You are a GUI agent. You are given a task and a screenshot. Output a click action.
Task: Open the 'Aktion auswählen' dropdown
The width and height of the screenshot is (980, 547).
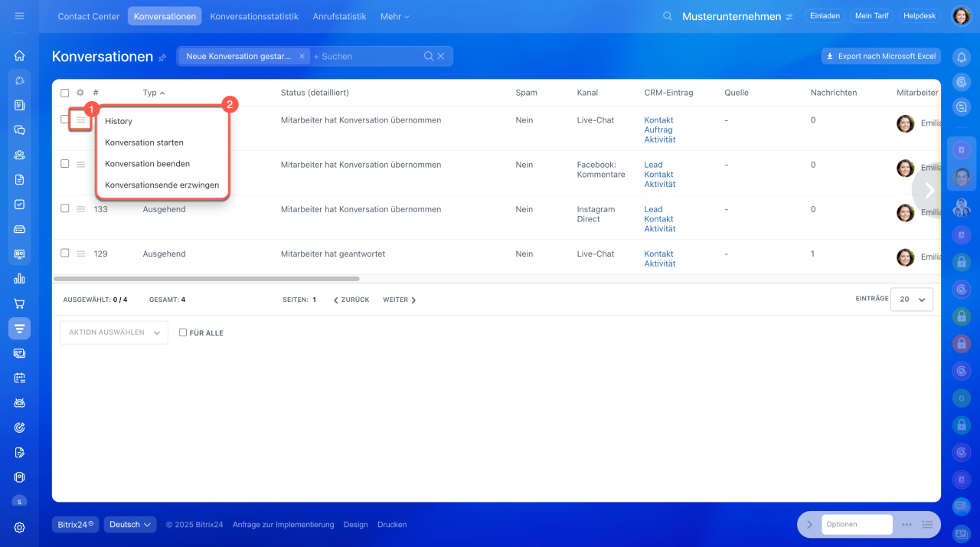[x=114, y=332]
